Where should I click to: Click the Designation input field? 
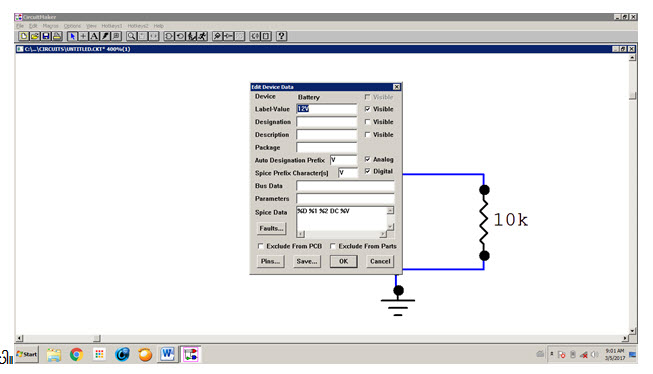(x=327, y=122)
